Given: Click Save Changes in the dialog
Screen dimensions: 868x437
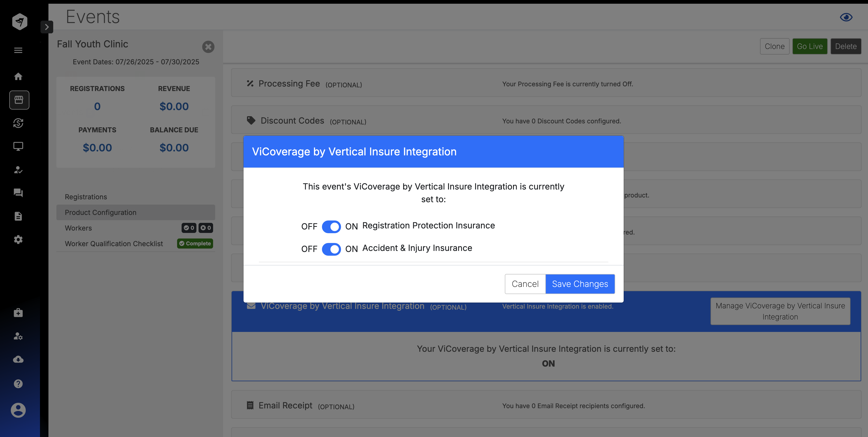Looking at the screenshot, I should [580, 284].
